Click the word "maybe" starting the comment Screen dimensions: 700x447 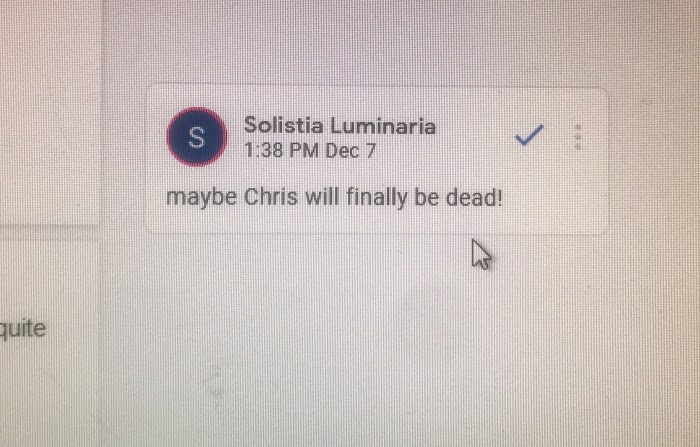(x=201, y=198)
